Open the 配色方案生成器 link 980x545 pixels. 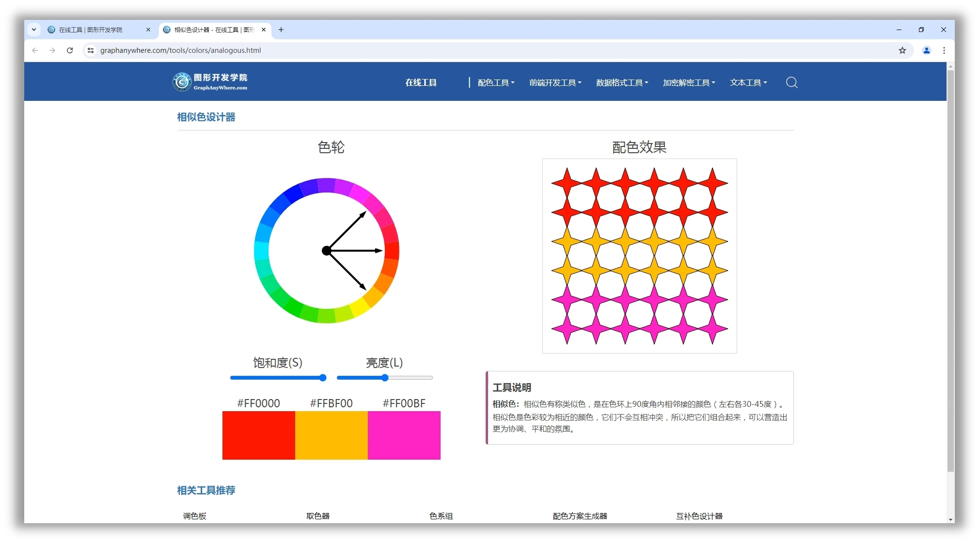[580, 516]
